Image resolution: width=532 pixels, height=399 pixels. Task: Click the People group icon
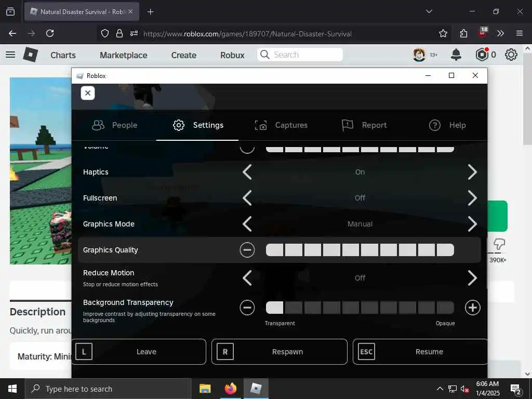point(98,125)
